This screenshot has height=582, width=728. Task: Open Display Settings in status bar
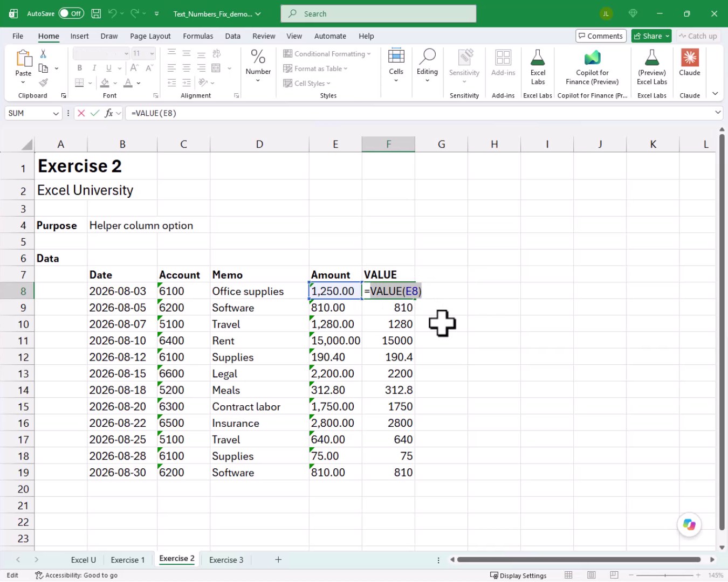(518, 576)
